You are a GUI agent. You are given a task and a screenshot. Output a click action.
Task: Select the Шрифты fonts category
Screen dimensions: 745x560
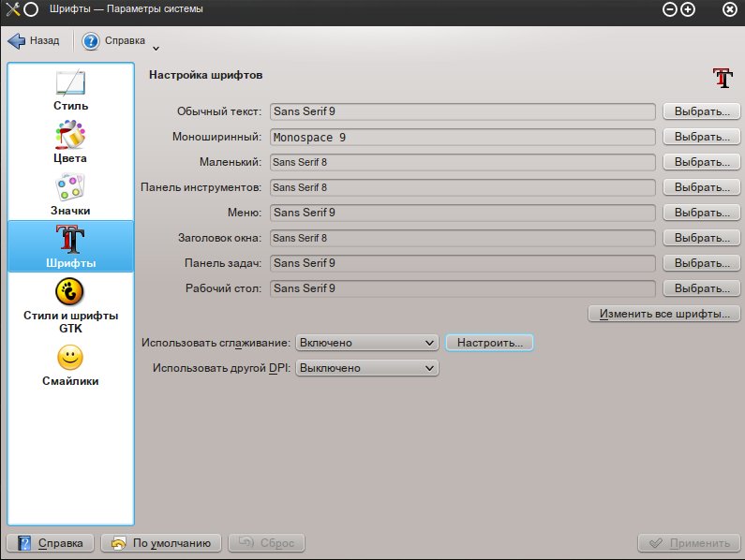point(70,247)
